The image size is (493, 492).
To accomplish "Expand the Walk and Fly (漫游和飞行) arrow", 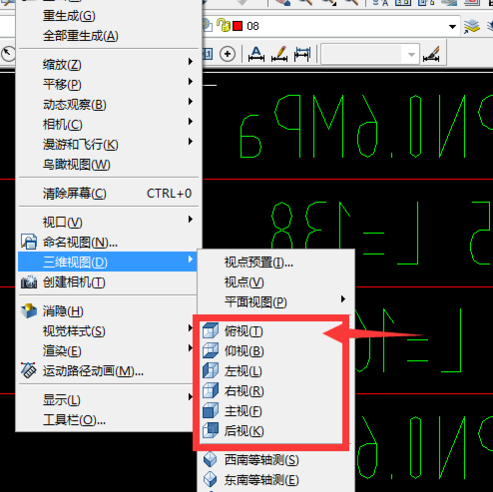I will (190, 141).
